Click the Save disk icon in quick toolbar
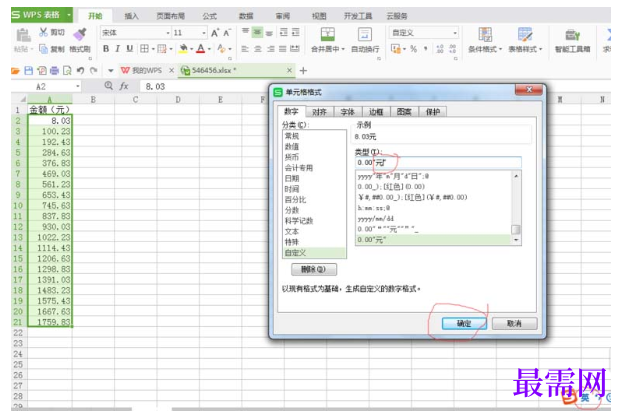Image resolution: width=625 pixels, height=414 pixels. 29,71
